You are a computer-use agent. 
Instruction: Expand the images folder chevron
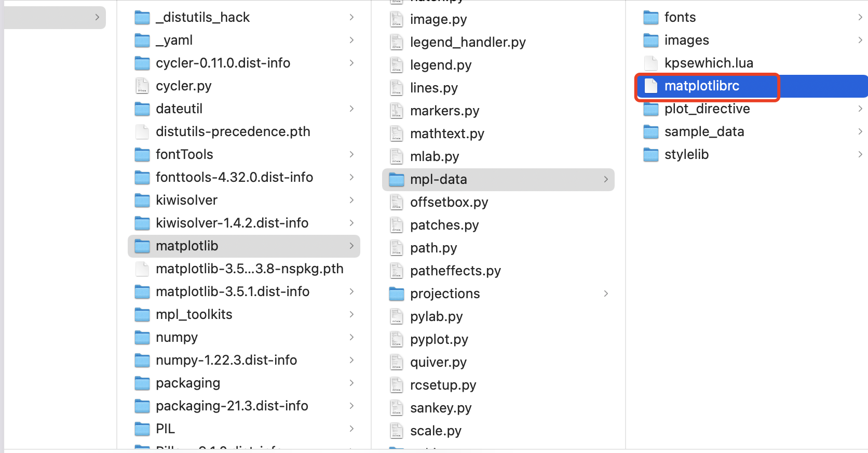[x=860, y=40]
